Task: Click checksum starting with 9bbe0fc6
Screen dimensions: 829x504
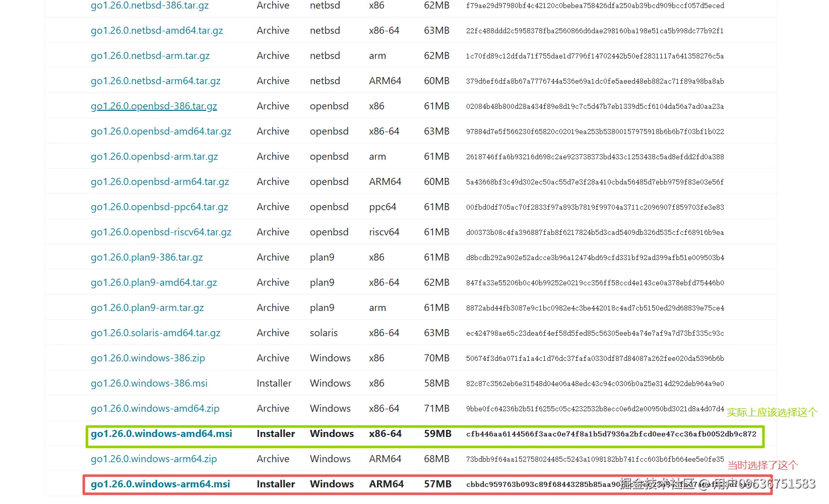Action: coord(595,409)
